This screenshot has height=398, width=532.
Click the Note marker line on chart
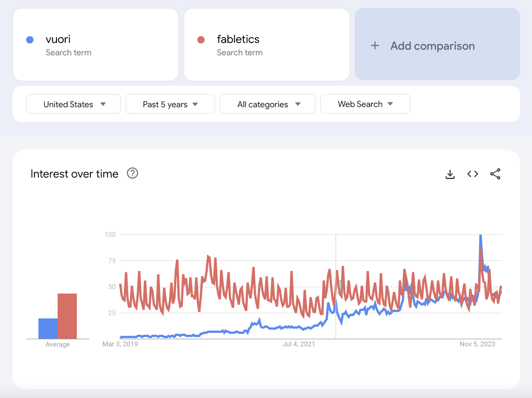(x=336, y=287)
